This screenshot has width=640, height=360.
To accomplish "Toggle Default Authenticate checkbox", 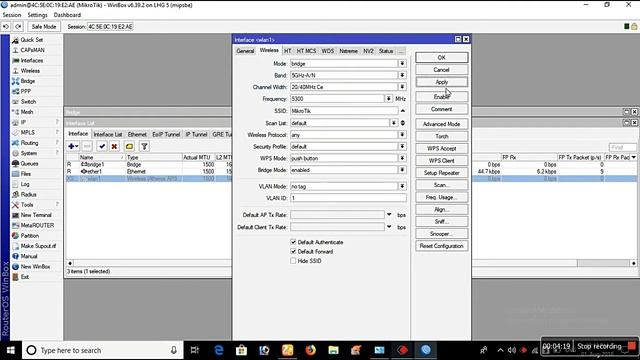I will [x=293, y=242].
